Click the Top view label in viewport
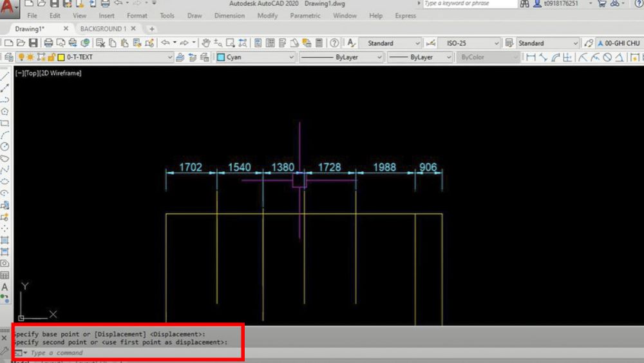644x363 pixels. point(33,73)
